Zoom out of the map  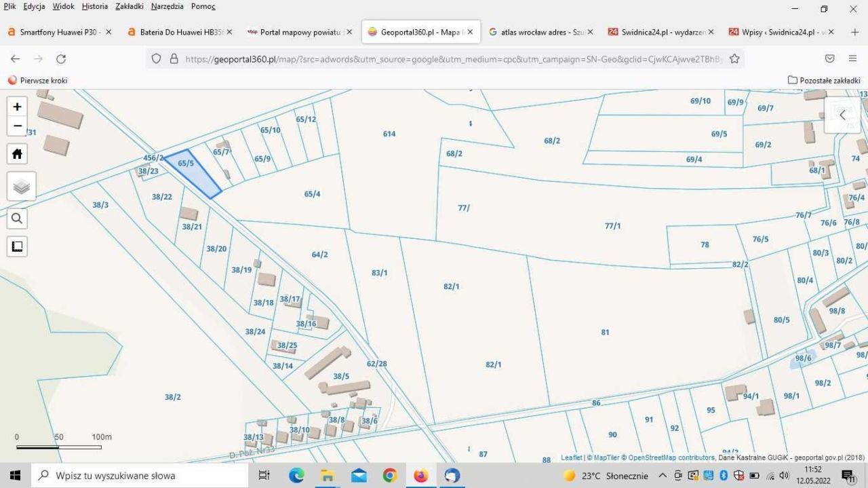click(17, 126)
